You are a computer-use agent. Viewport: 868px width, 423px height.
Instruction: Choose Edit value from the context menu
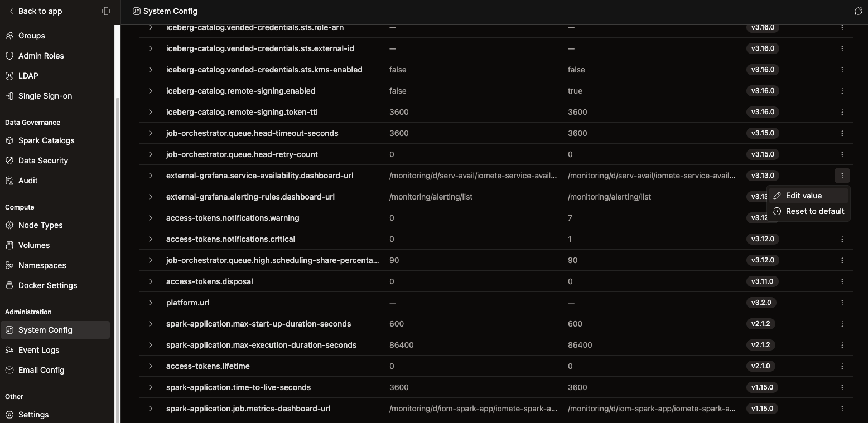(808, 196)
